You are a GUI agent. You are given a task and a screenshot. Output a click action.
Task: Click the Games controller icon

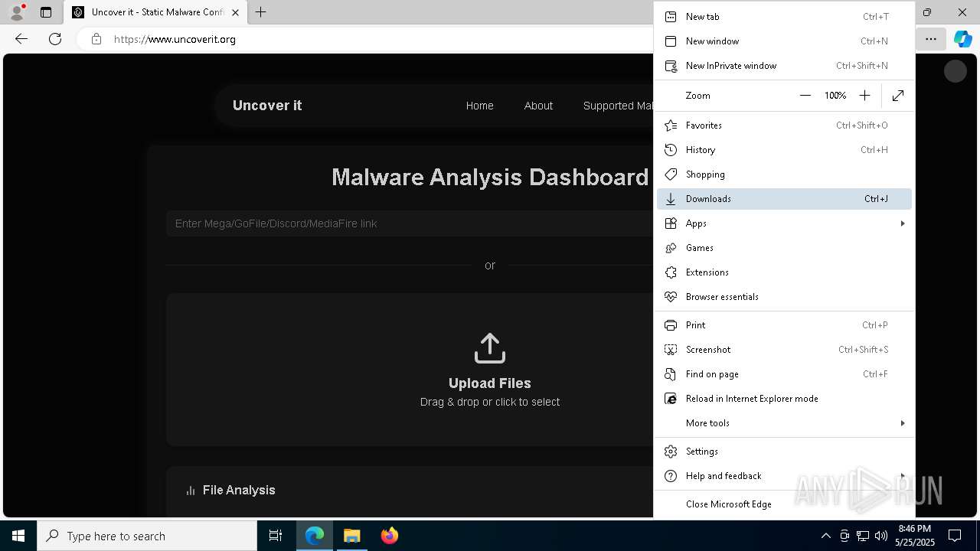pyautogui.click(x=671, y=248)
